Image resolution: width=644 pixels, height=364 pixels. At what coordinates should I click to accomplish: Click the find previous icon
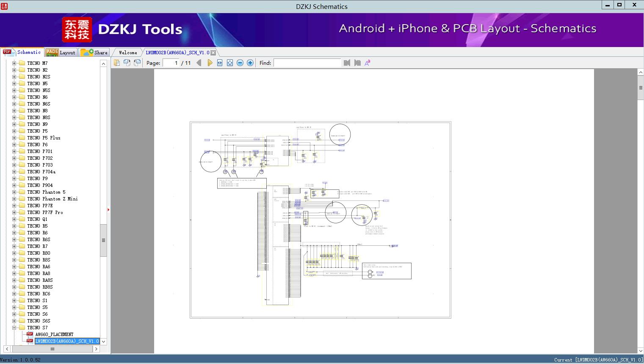tap(347, 63)
